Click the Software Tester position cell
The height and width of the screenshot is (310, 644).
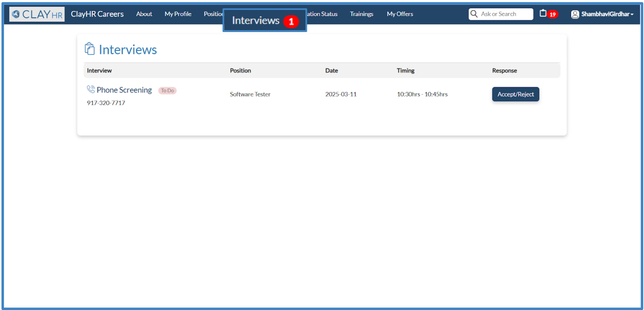click(250, 94)
